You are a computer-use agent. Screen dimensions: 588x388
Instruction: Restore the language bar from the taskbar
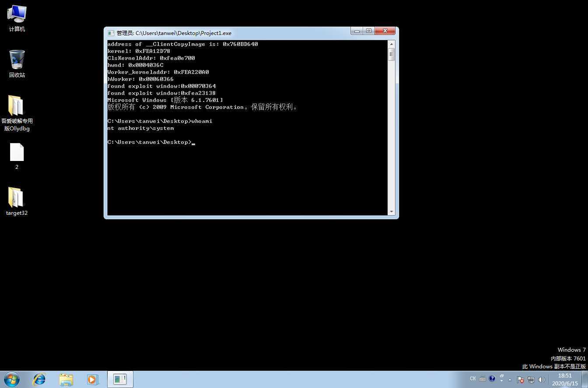[502, 376]
